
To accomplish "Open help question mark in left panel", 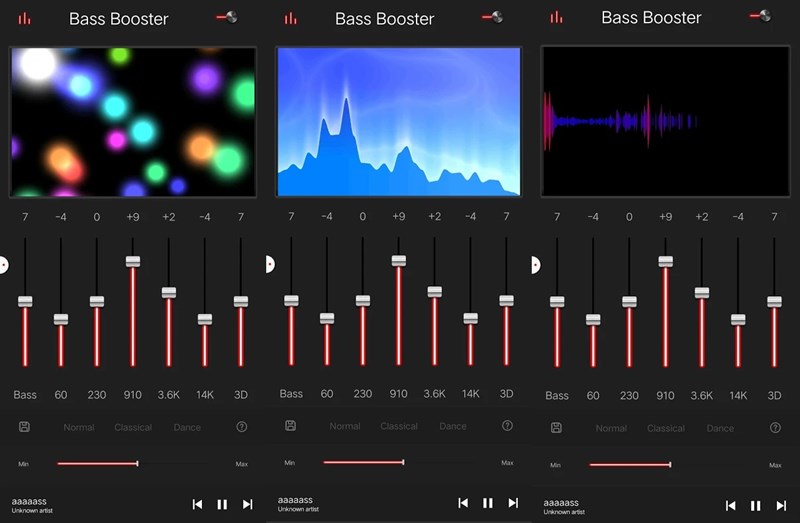I will point(242,427).
